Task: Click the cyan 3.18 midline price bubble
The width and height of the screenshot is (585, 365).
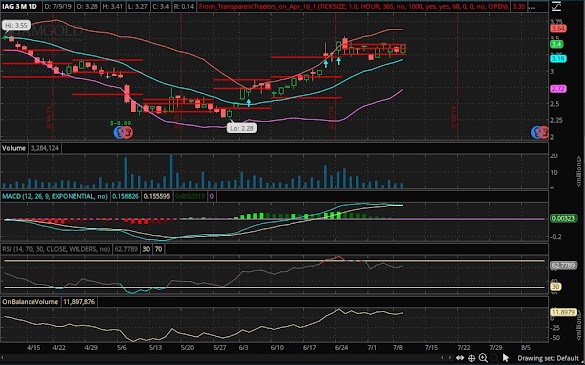Action: pos(558,59)
